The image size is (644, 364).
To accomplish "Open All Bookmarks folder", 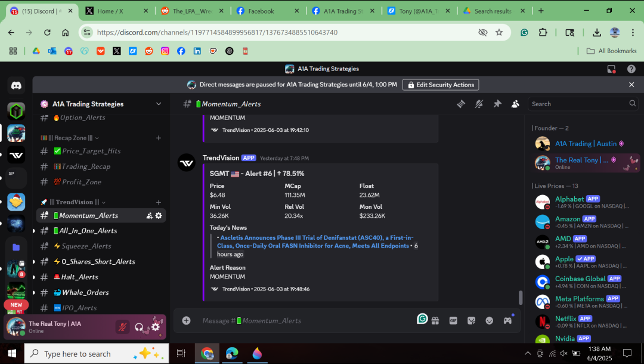I will click(x=612, y=51).
